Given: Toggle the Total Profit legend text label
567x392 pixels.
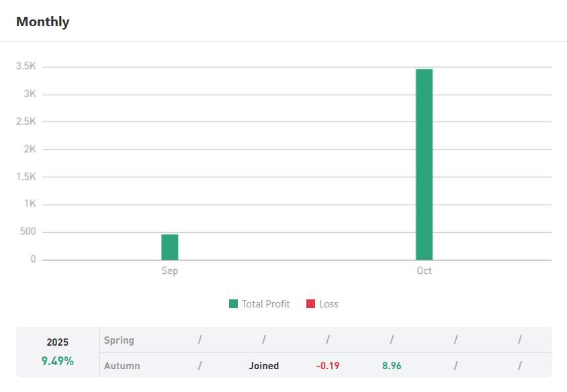Looking at the screenshot, I should [265, 304].
